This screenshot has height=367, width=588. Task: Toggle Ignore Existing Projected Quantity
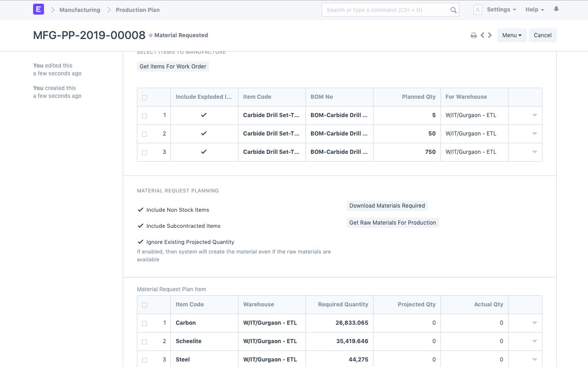[x=141, y=242]
